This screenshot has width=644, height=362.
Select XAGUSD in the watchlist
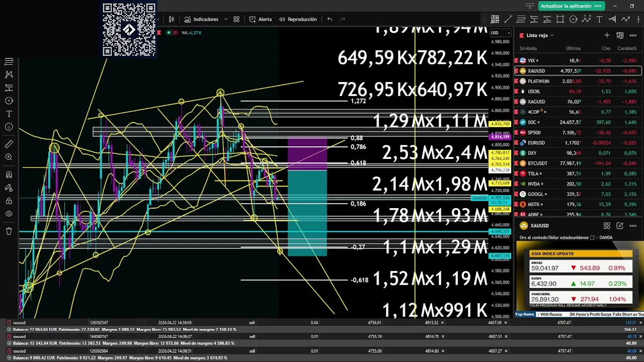578,102
